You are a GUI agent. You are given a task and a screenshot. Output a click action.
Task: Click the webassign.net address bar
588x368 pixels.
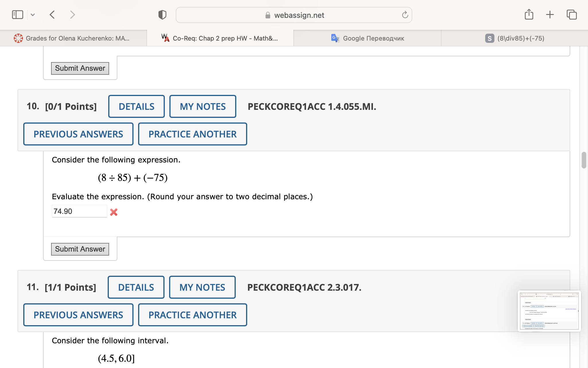[x=294, y=15]
